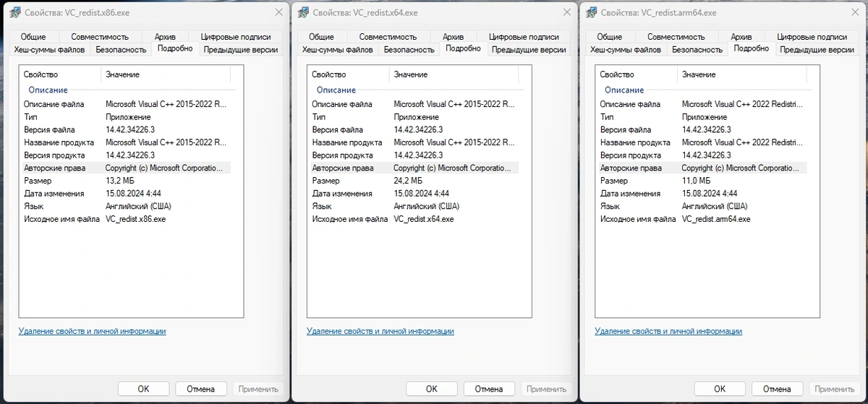Open Предыдущие версии tab in x64 window

[529, 49]
